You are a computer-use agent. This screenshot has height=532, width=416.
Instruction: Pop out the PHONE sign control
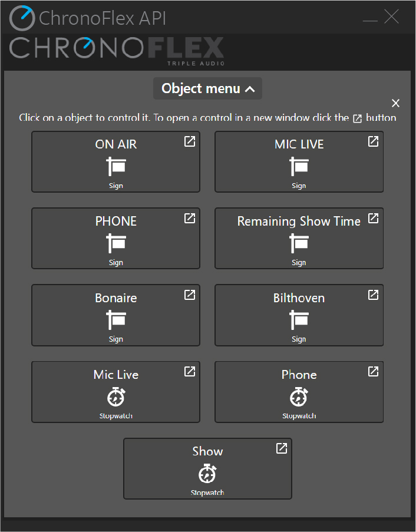190,219
